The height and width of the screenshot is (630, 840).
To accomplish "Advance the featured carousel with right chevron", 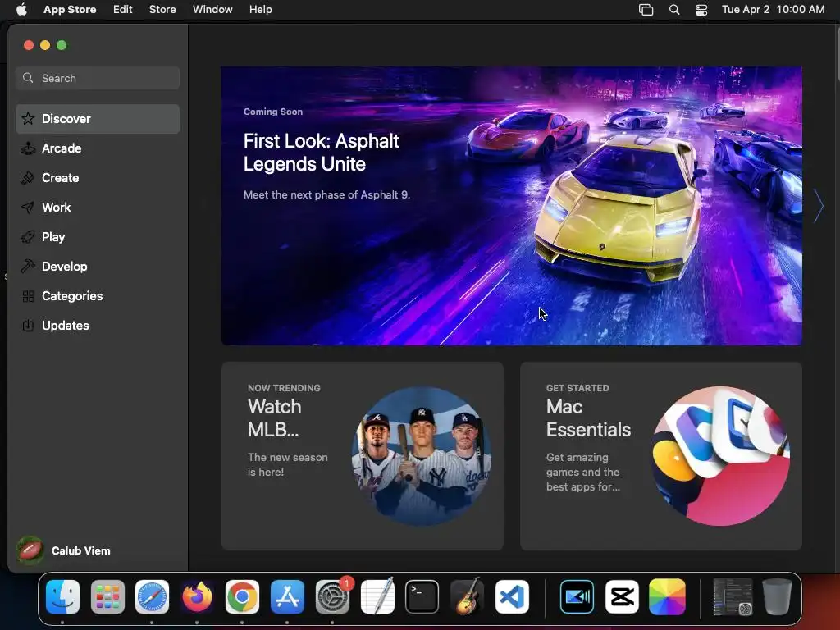I will tap(818, 206).
